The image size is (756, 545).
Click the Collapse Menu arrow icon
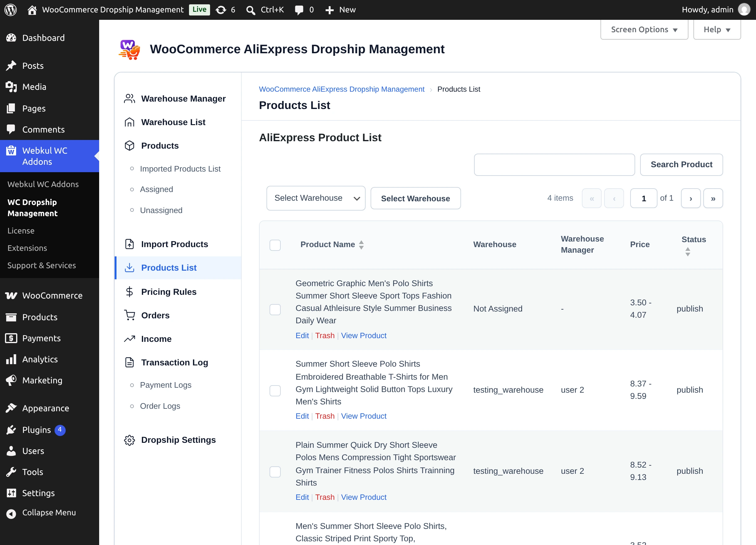coord(11,514)
